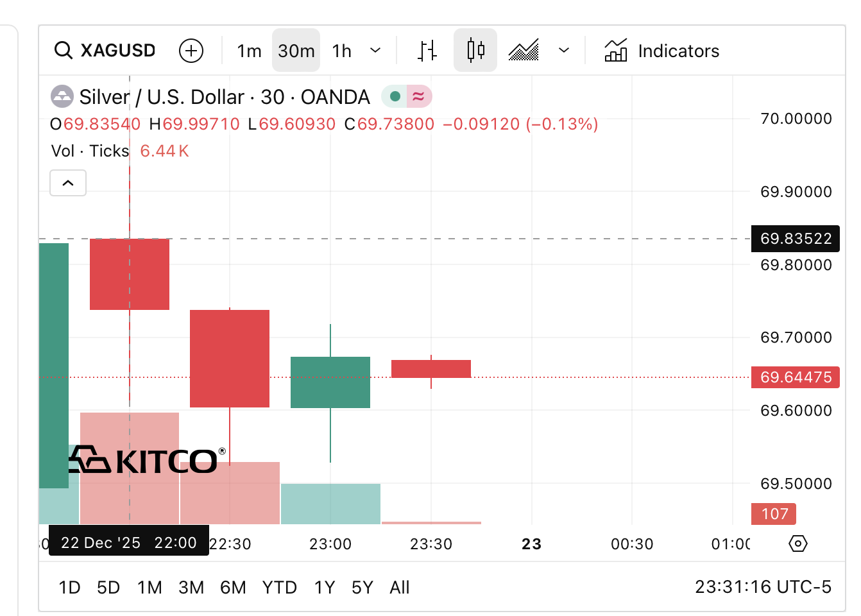
Task: Switch to the 30m timeframe
Action: 296,51
